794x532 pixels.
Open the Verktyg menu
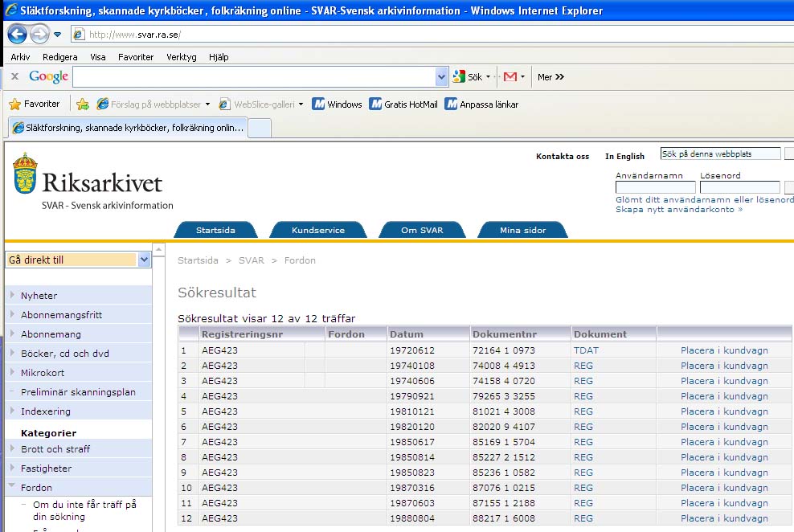click(x=181, y=57)
